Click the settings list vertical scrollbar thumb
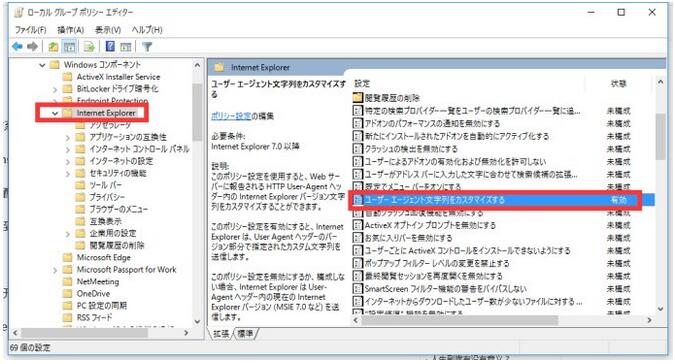The width and height of the screenshot is (675, 364). pos(660,137)
